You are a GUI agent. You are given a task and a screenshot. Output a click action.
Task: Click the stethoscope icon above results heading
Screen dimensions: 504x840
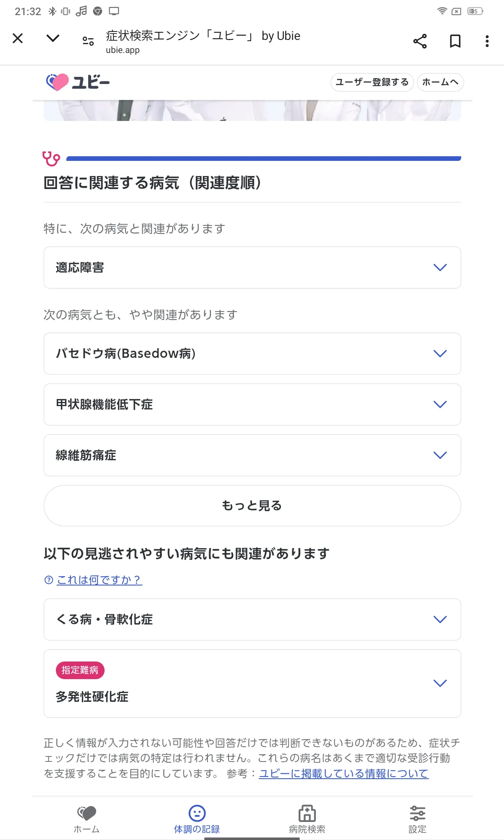(51, 159)
